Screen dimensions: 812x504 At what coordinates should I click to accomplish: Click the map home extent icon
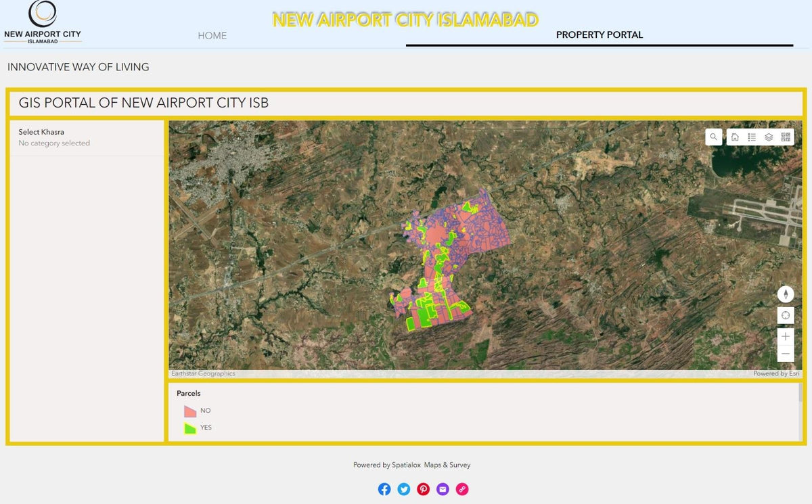735,137
